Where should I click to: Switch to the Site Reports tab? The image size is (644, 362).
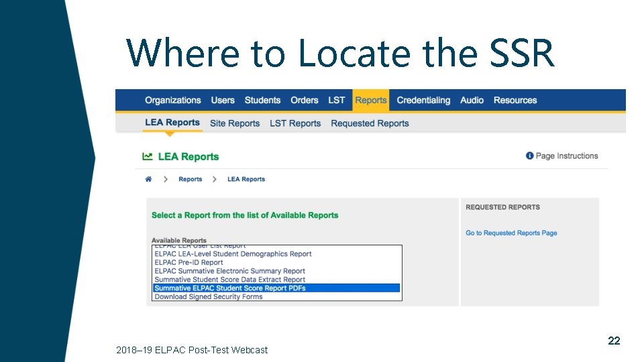235,123
